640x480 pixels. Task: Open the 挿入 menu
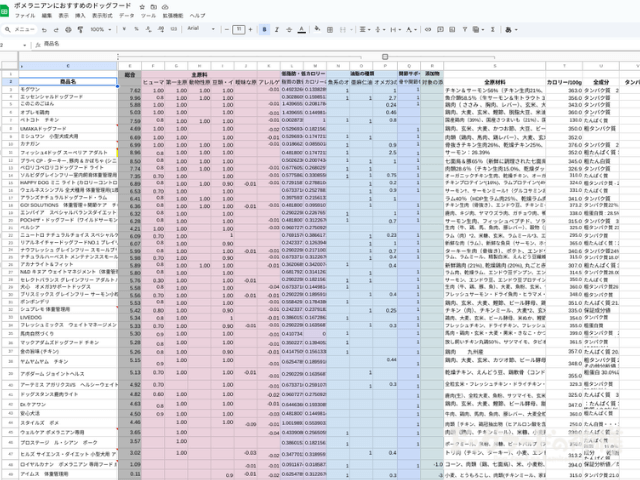pos(80,16)
